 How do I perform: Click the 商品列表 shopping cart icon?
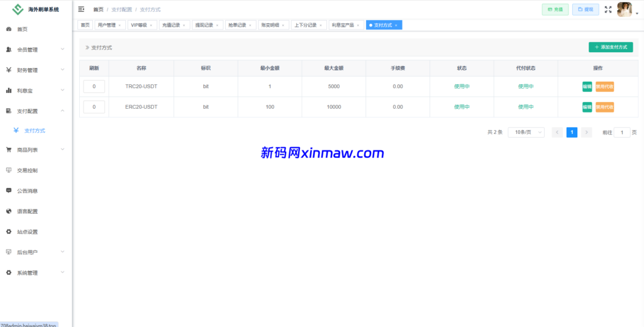(x=9, y=150)
